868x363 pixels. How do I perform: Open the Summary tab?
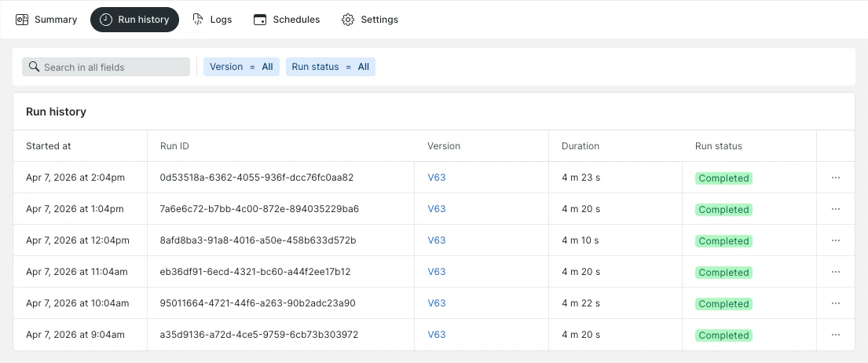click(46, 20)
